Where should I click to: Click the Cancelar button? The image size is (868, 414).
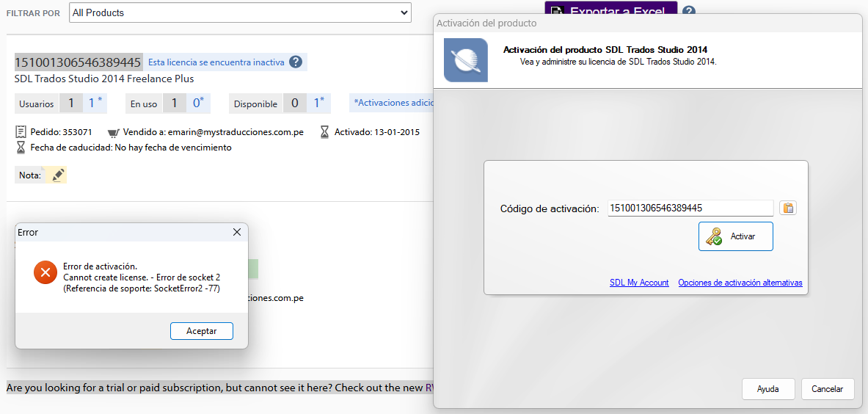[828, 389]
